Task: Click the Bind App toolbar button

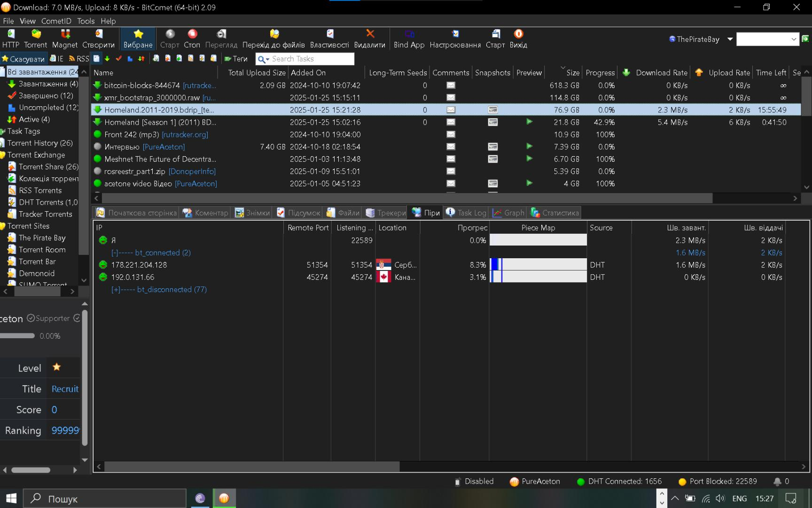Action: pos(409,39)
